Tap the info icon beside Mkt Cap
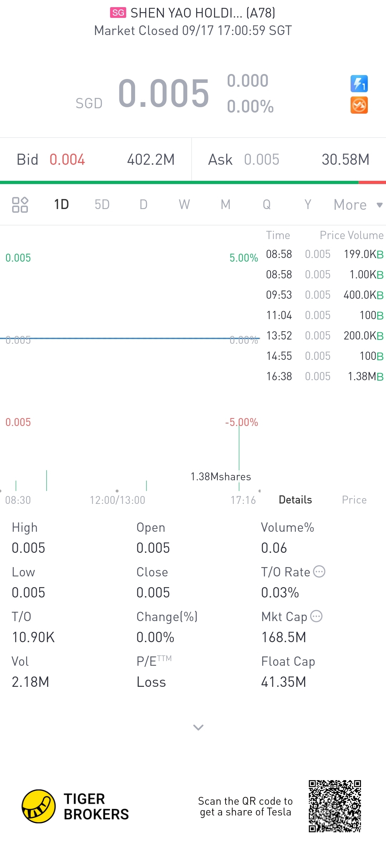 pos(316,616)
